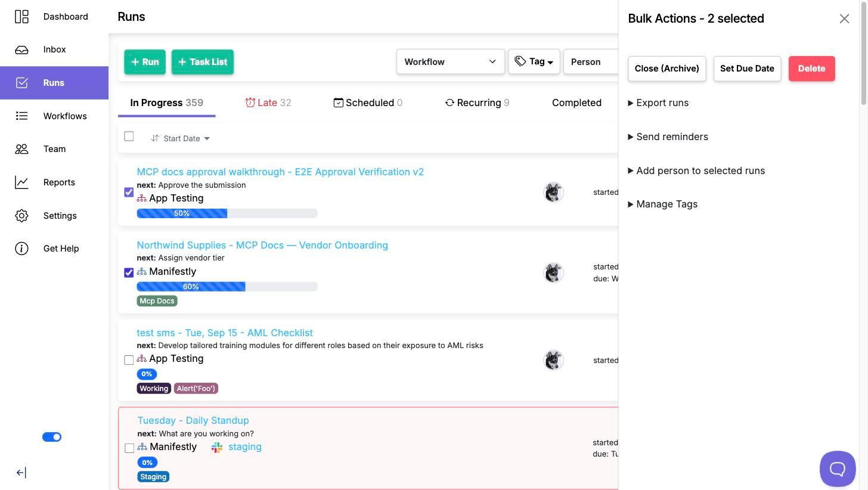Open the staging Slack channel link
Screen dimensions: 868x490
click(245, 447)
